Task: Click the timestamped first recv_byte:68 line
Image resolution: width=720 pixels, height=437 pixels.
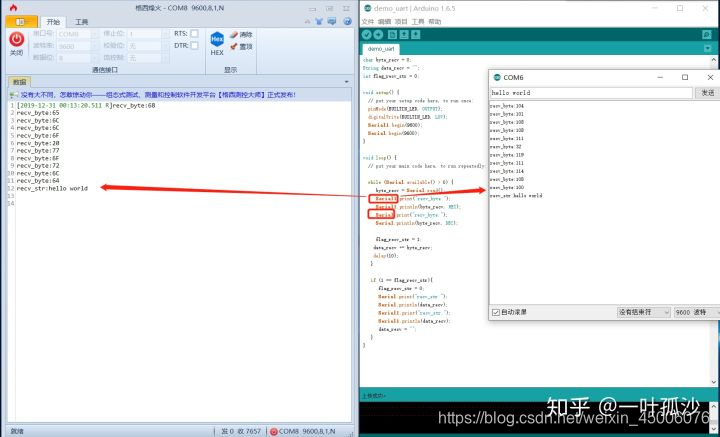Action: [86, 105]
